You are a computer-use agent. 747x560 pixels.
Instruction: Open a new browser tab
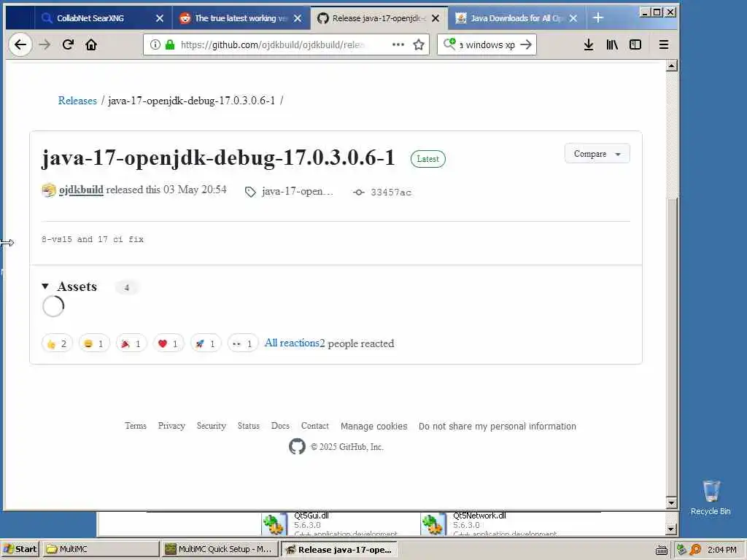(x=598, y=18)
